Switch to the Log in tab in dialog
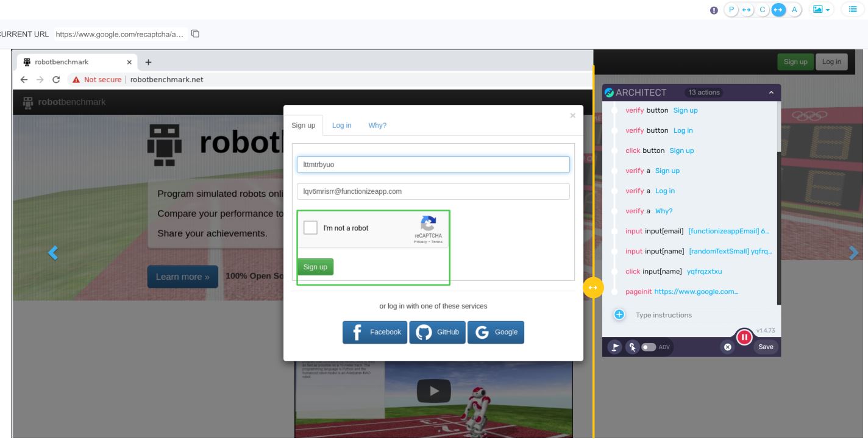868x446 pixels. point(341,126)
